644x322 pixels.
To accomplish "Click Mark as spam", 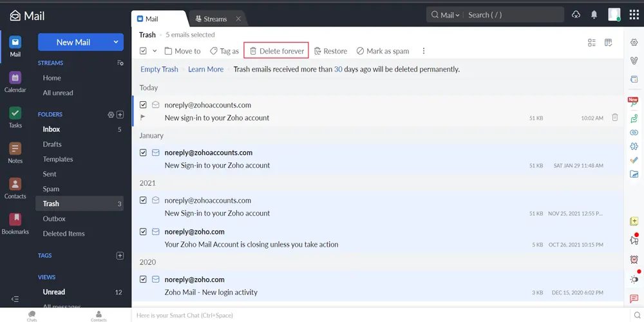I will coord(383,51).
